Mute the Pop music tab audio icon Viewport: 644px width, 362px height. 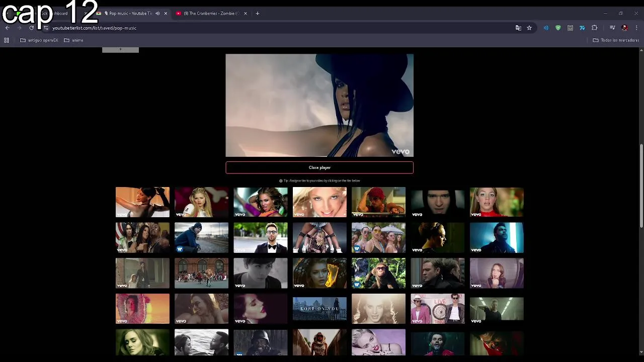coord(157,14)
